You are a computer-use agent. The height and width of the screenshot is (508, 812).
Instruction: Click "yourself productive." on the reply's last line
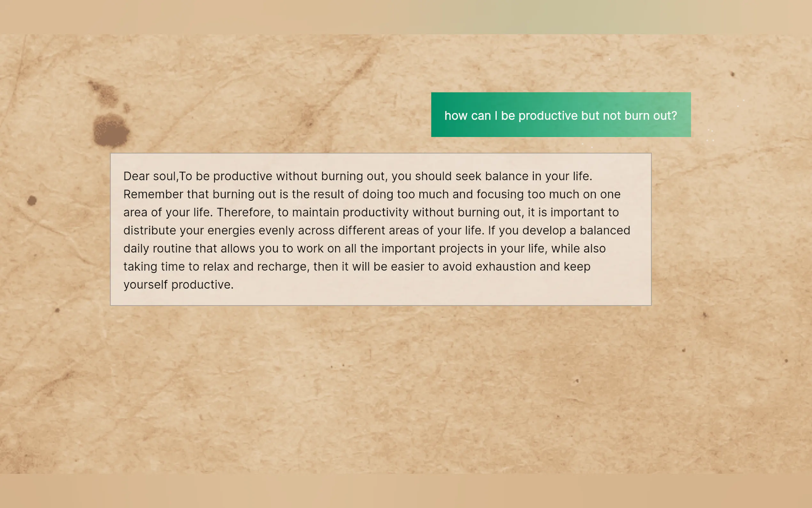pos(178,285)
